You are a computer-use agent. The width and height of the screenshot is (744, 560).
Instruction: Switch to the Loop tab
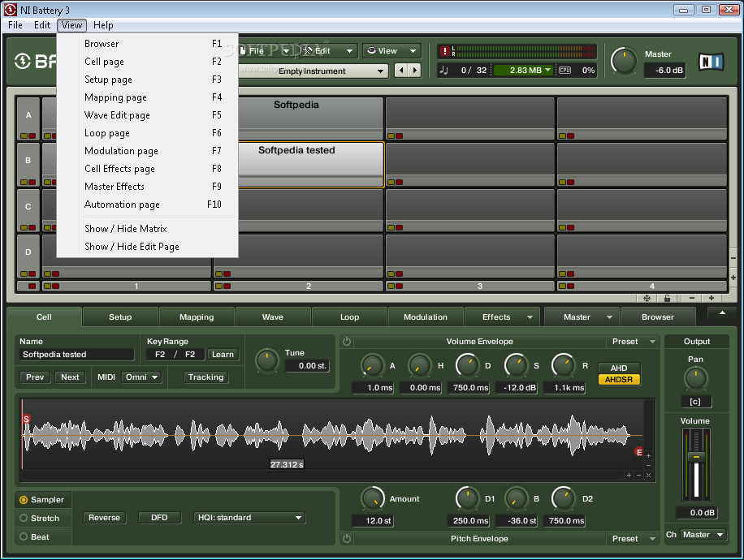point(350,317)
